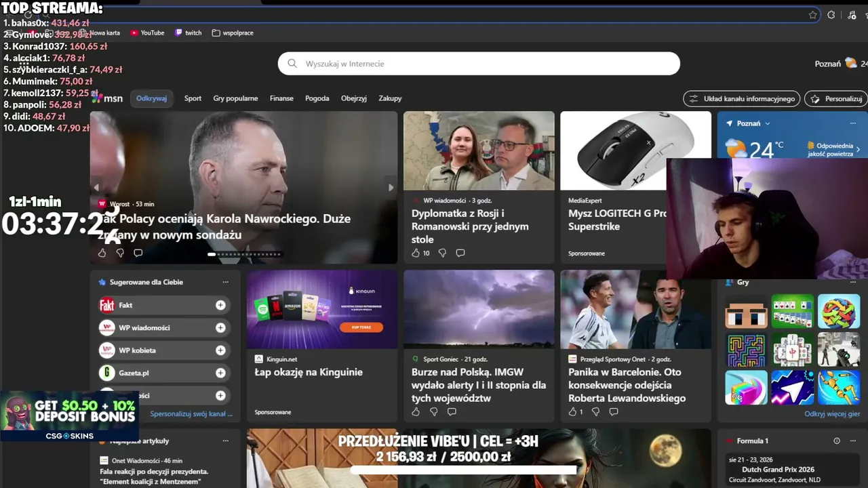Open the twitch bookmark
868x488 pixels.
188,33
